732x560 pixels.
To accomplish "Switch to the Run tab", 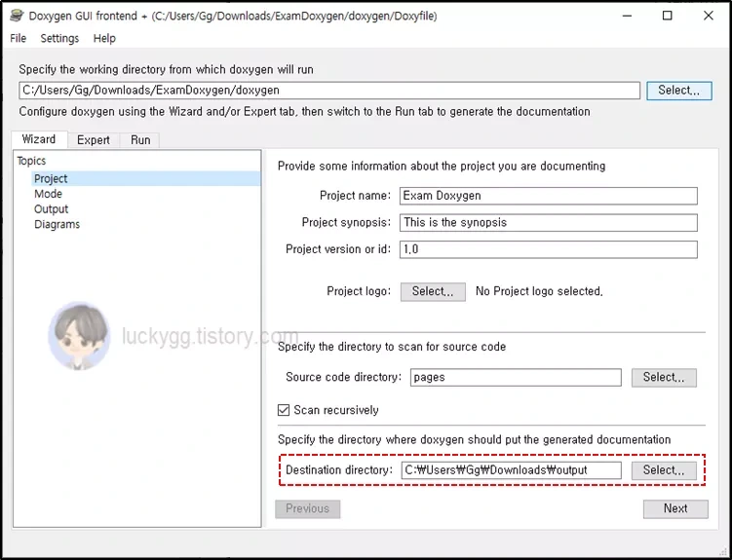I will pyautogui.click(x=140, y=140).
